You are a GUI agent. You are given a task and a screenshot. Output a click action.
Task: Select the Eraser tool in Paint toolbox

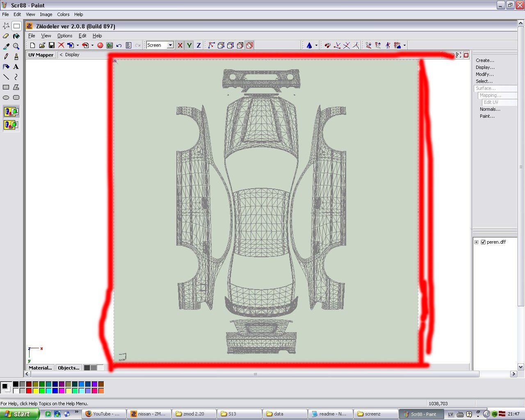click(6, 36)
